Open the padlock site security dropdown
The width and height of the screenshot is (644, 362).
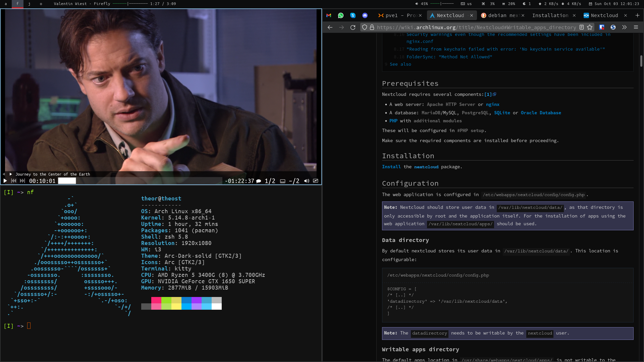372,27
